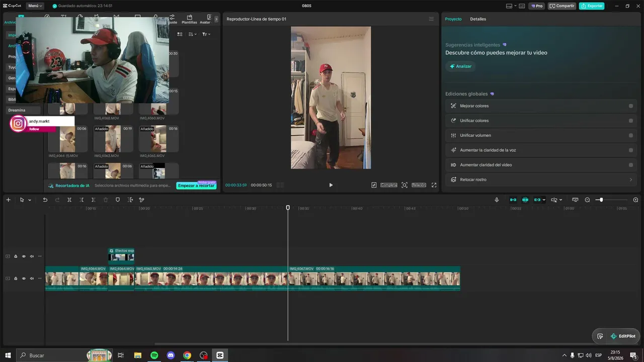The image size is (644, 362).
Task: Open Discord from the taskbar
Action: (x=171, y=355)
